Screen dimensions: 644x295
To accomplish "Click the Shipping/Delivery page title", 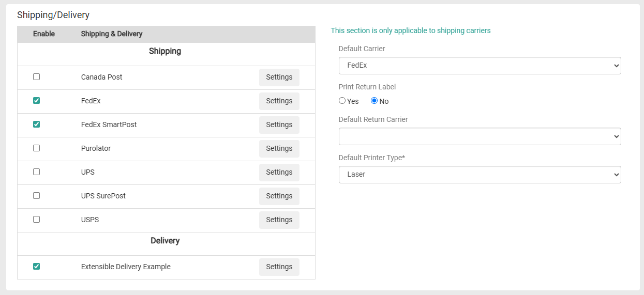I will pyautogui.click(x=53, y=15).
